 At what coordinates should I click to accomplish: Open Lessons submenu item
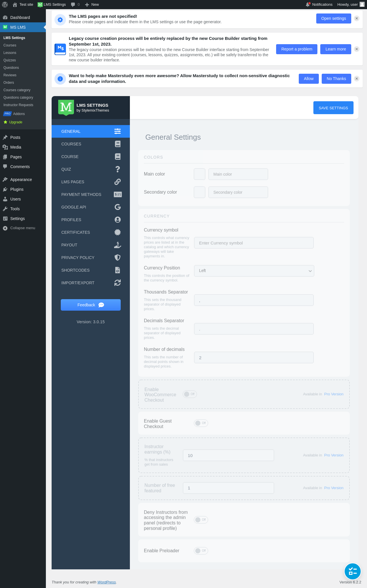click(10, 53)
